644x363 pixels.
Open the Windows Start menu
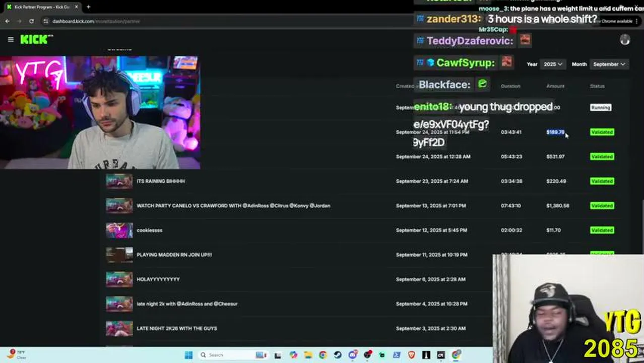click(188, 355)
